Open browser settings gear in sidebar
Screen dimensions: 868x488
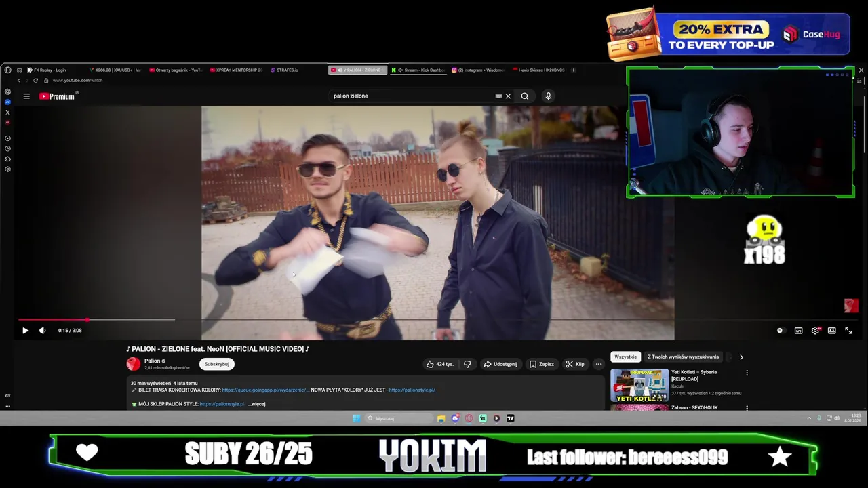tap(7, 169)
